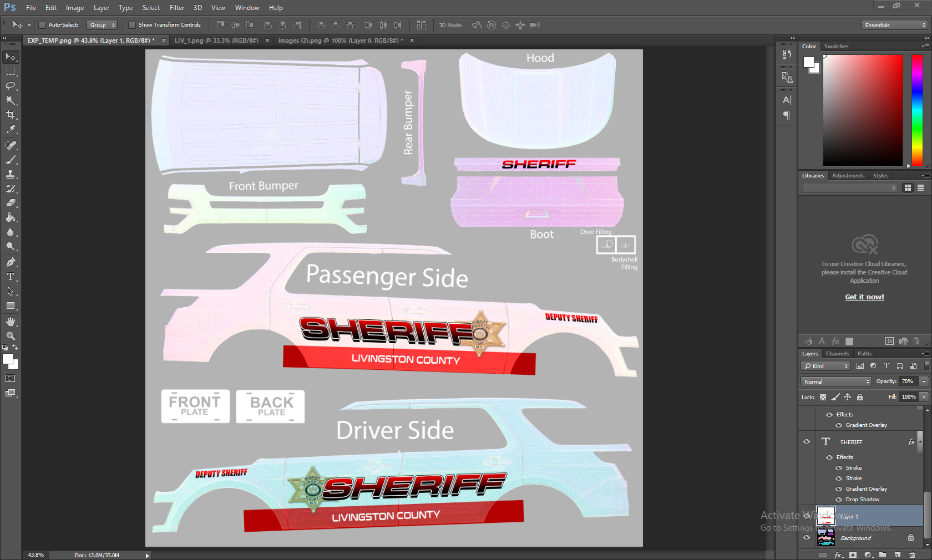932x560 pixels.
Task: Select the Eyedropper tool
Action: point(11,129)
